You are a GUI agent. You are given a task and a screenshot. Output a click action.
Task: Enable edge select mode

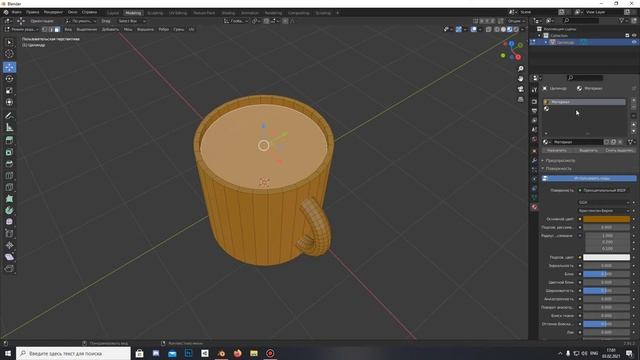tap(51, 29)
